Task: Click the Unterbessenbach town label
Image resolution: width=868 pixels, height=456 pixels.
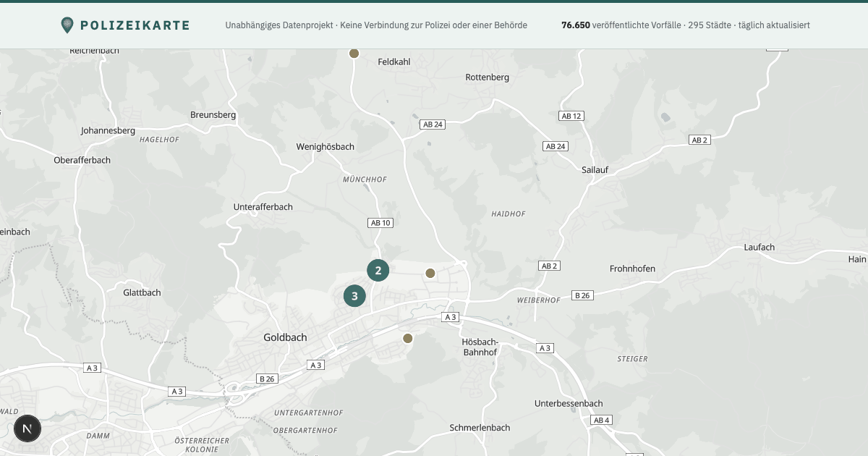Action: coord(569,404)
